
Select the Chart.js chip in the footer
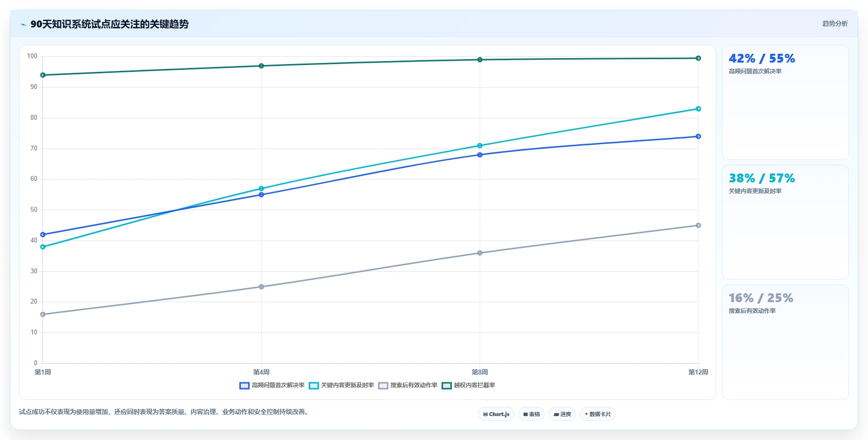coord(496,414)
